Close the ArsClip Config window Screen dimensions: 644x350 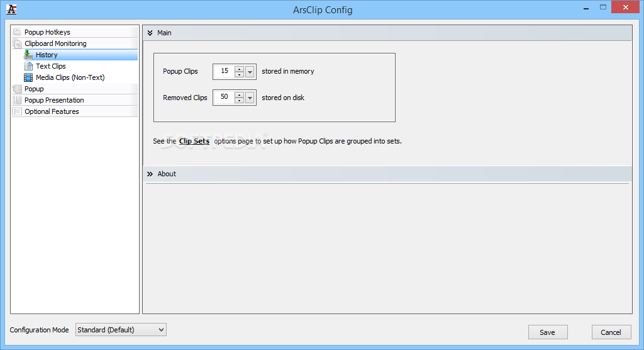point(626,8)
